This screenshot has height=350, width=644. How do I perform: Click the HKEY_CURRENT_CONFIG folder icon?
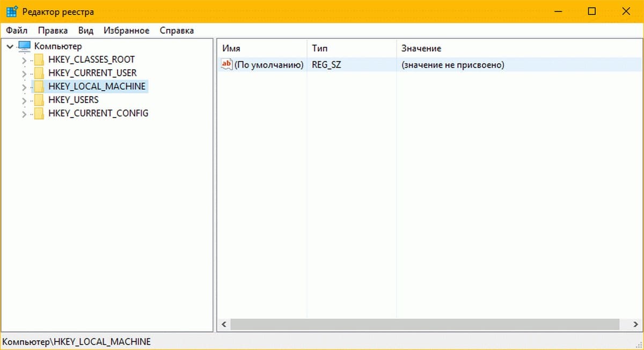pyautogui.click(x=39, y=113)
